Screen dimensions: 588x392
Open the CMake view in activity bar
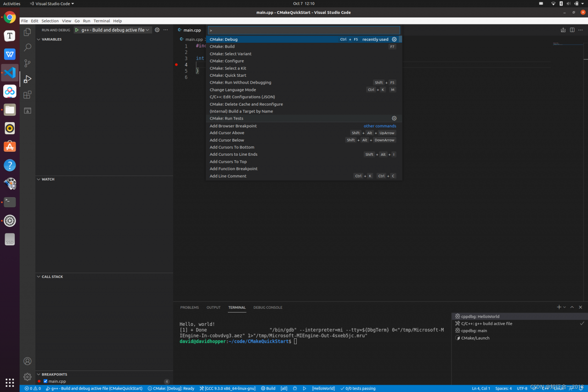(x=28, y=111)
